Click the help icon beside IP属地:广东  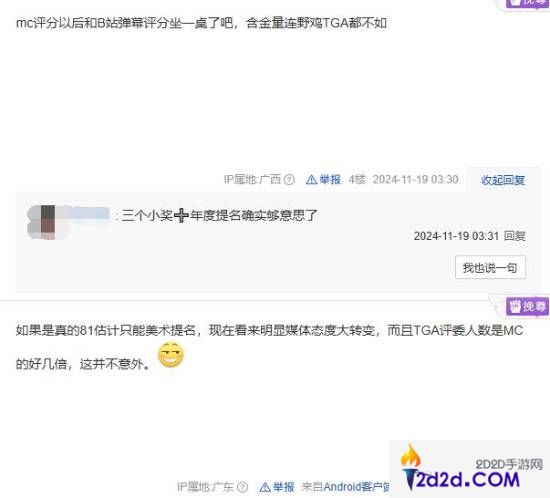pyautogui.click(x=242, y=487)
